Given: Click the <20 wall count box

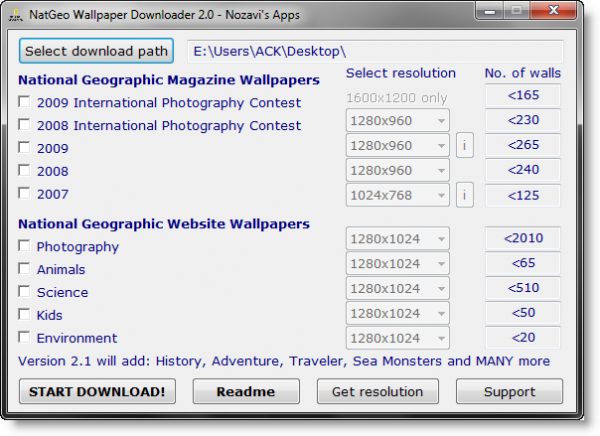Looking at the screenshot, I should click(x=523, y=338).
